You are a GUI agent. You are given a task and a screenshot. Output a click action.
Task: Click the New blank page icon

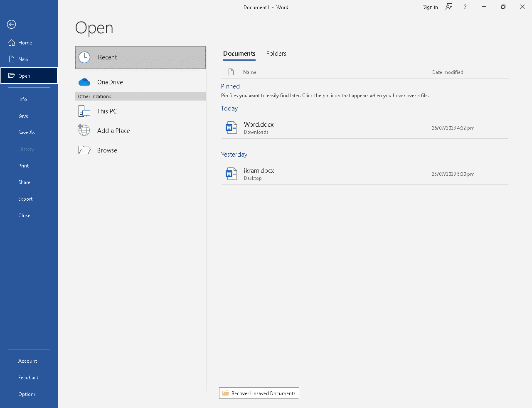point(12,59)
